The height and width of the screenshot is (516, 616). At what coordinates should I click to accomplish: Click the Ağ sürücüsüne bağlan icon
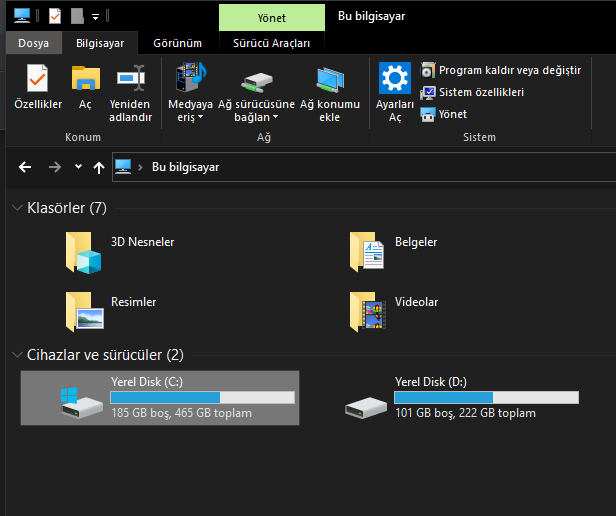(257, 82)
